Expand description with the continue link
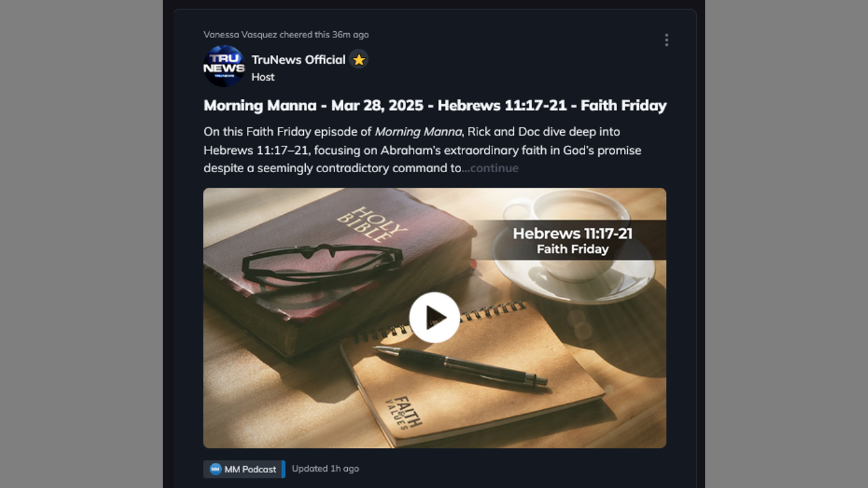 pos(490,168)
